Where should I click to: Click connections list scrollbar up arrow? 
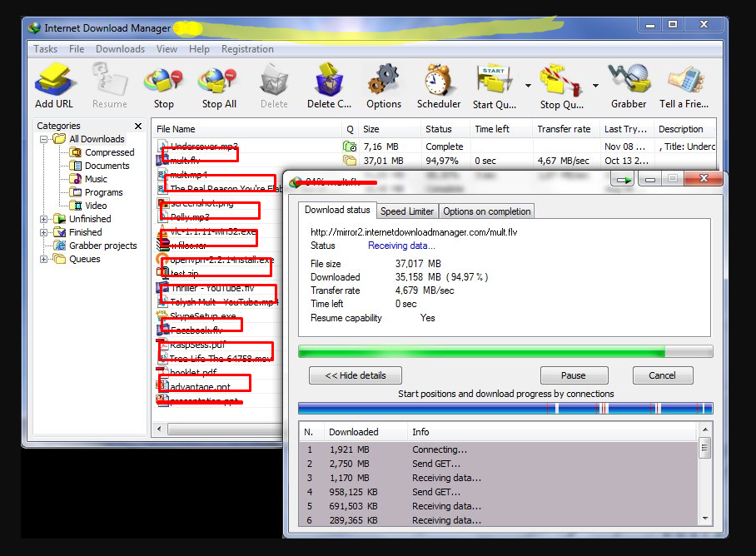click(705, 429)
